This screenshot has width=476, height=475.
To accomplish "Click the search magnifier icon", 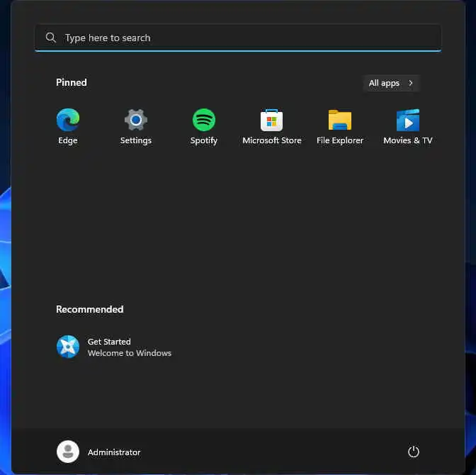I will tap(51, 38).
